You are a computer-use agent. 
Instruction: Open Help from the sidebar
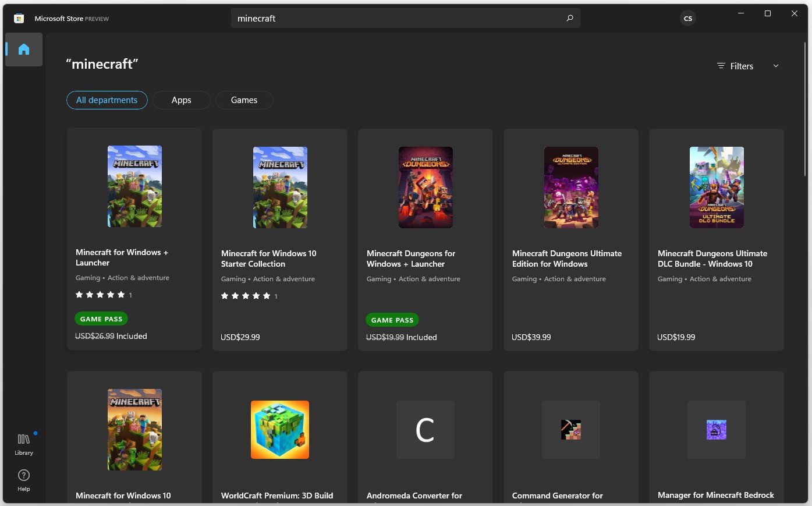pyautogui.click(x=24, y=480)
